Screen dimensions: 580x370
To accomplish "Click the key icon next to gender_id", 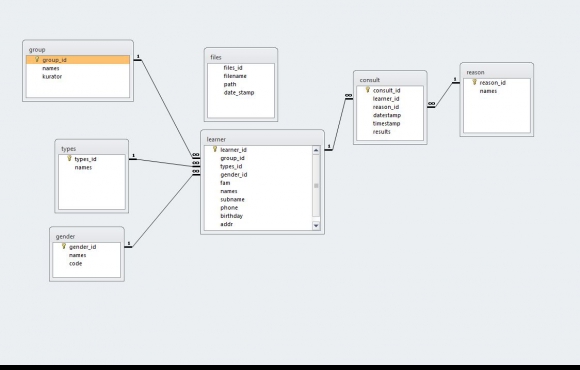I will pyautogui.click(x=64, y=246).
